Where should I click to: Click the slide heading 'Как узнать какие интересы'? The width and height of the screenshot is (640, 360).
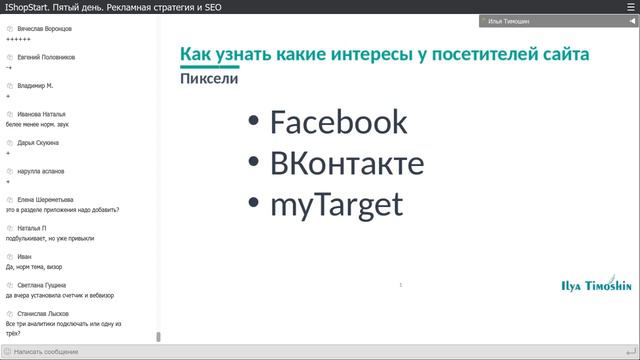(x=296, y=54)
